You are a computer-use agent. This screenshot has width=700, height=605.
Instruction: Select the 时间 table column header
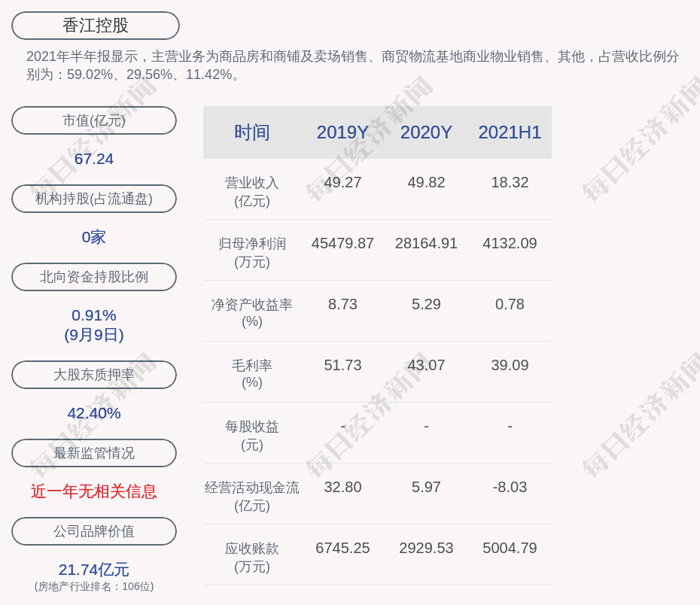pyautogui.click(x=251, y=132)
